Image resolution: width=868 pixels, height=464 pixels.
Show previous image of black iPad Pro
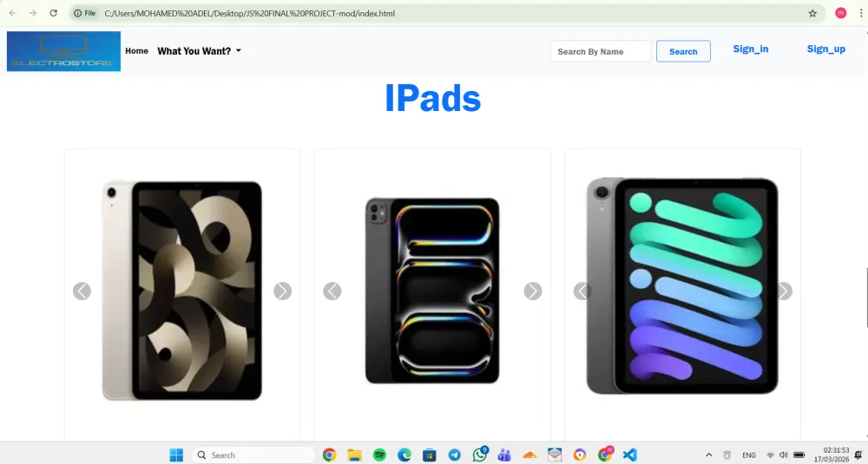pos(332,291)
